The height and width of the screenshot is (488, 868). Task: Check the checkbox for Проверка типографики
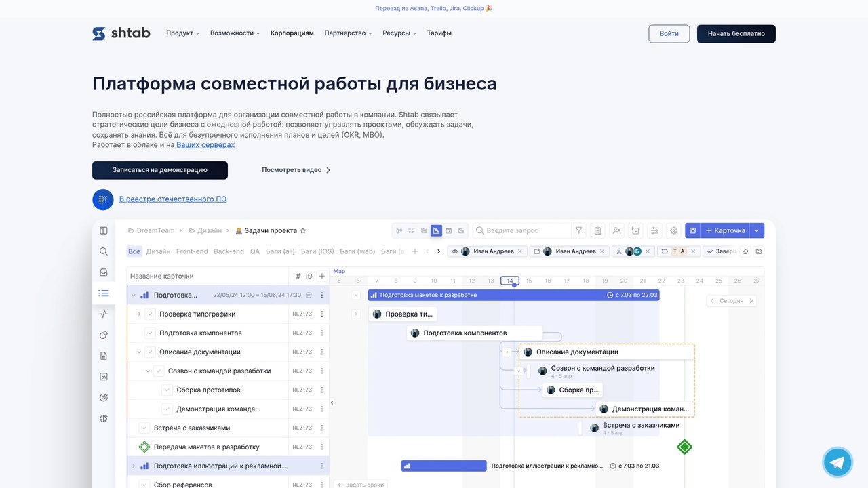pyautogui.click(x=151, y=314)
